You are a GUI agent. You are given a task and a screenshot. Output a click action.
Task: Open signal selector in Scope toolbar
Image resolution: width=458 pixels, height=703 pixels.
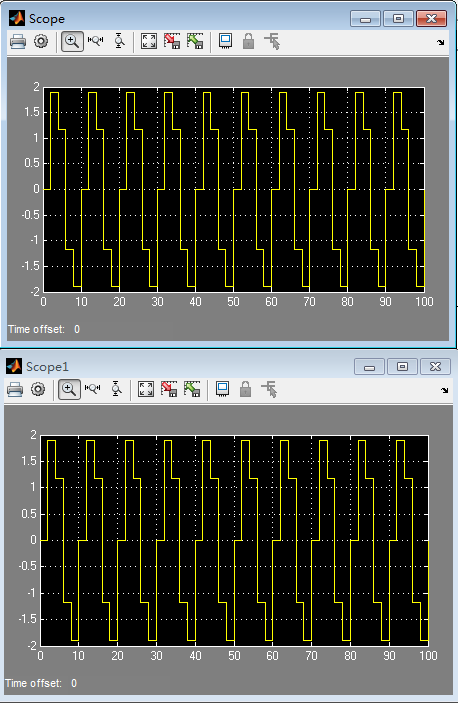(x=272, y=41)
